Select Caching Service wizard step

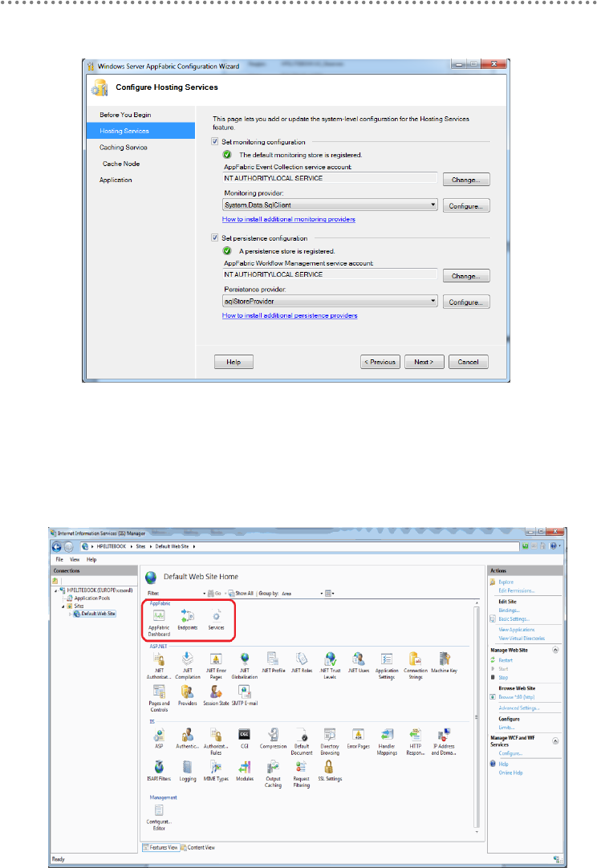(x=123, y=148)
